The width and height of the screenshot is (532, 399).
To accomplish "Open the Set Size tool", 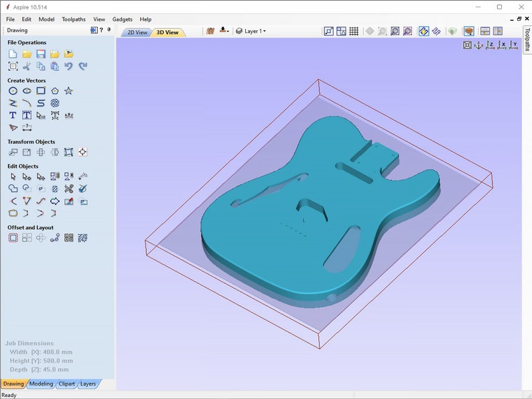I will pos(27,152).
